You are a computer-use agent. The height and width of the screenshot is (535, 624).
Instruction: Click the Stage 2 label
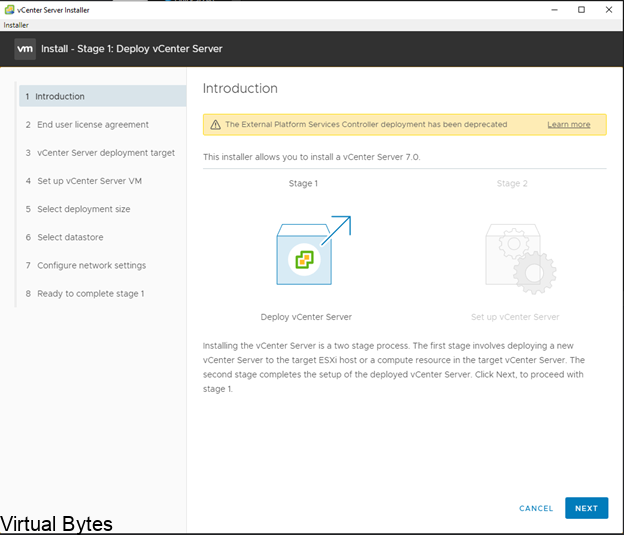click(x=512, y=184)
